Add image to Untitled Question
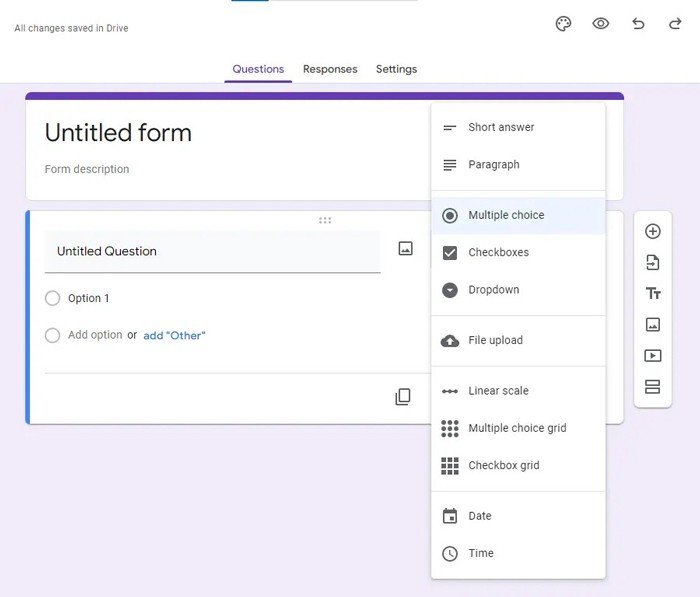The image size is (700, 597). tap(405, 249)
